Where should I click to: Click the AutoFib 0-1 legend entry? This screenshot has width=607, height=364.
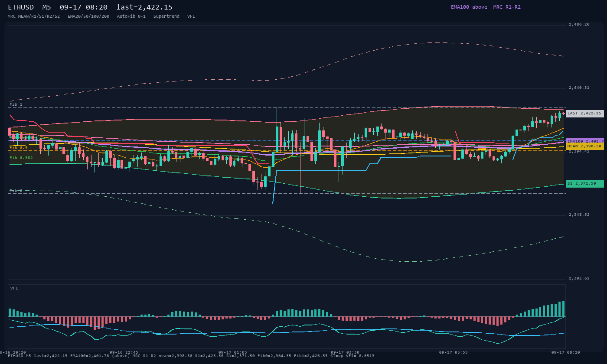[131, 16]
